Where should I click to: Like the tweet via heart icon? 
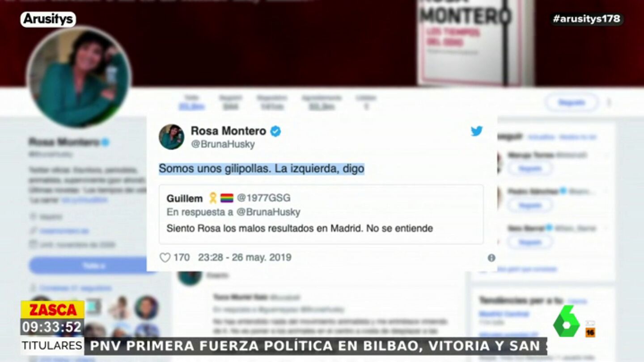(165, 257)
